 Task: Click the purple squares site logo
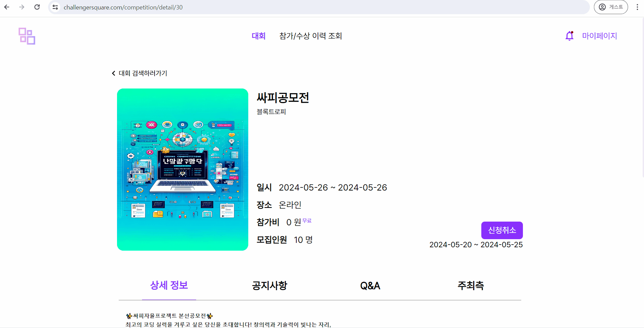point(27,36)
